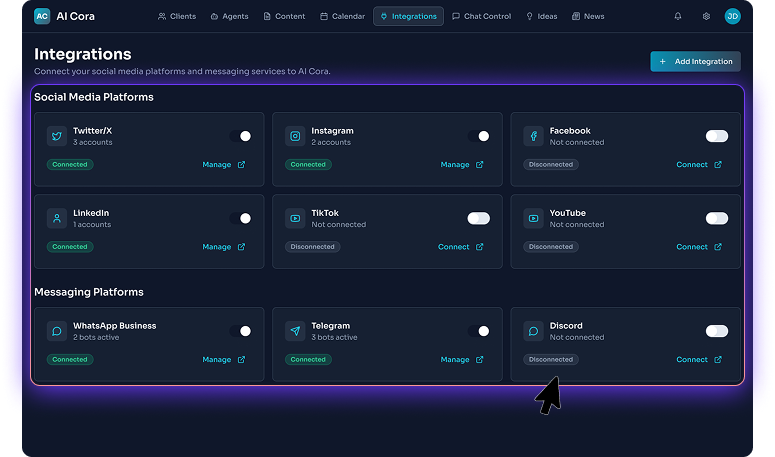Open the JD user avatar
The height and width of the screenshot is (457, 775).
pos(733,16)
